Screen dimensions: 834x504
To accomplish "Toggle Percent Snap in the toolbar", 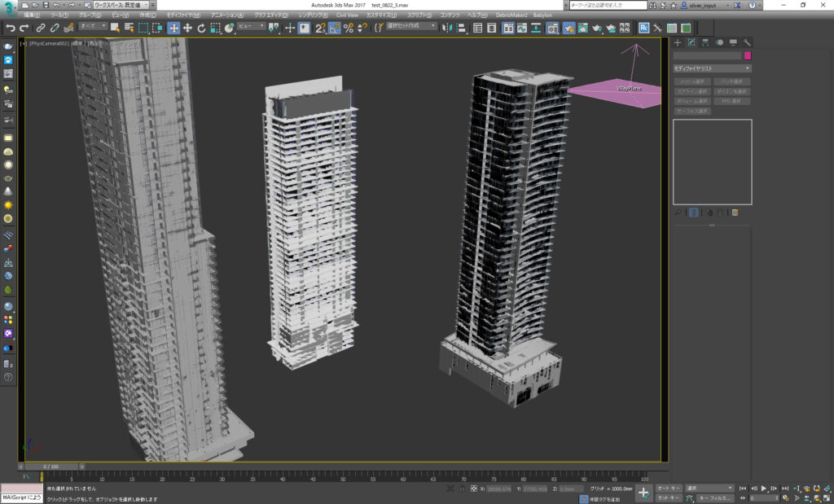I will tap(349, 28).
